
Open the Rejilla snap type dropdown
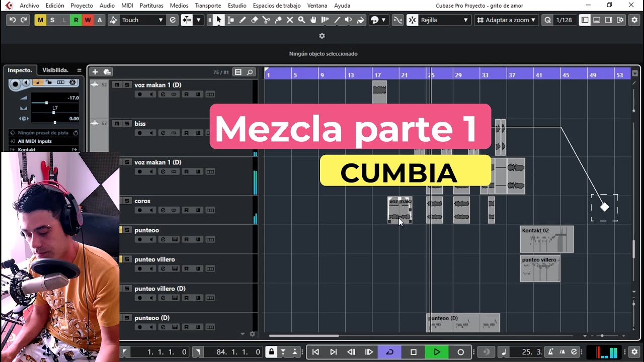click(445, 20)
